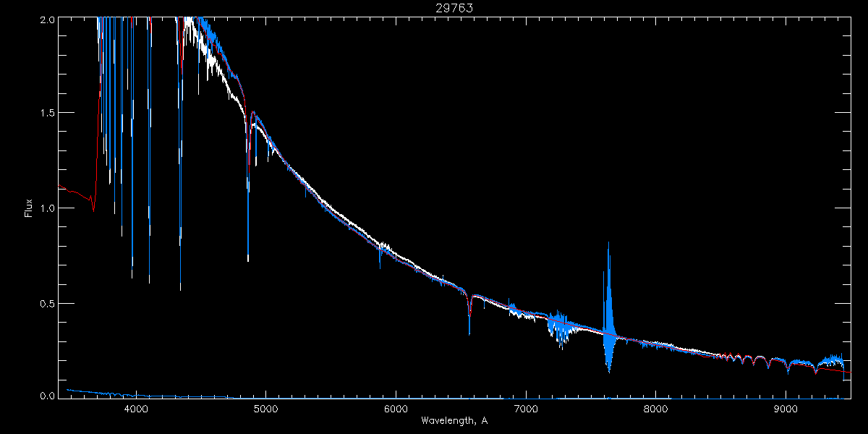
Task: Click the 4000 wavelength tick label
Action: (x=135, y=409)
